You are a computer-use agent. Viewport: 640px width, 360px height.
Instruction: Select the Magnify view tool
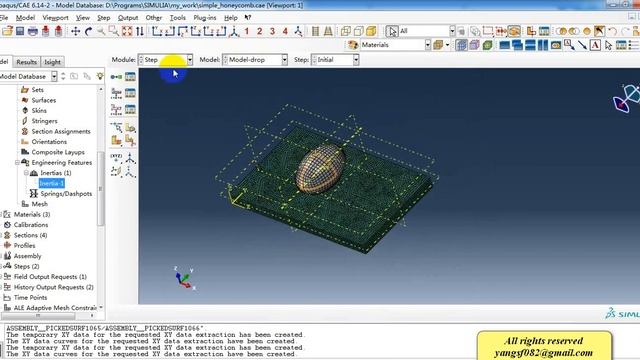tap(101, 31)
